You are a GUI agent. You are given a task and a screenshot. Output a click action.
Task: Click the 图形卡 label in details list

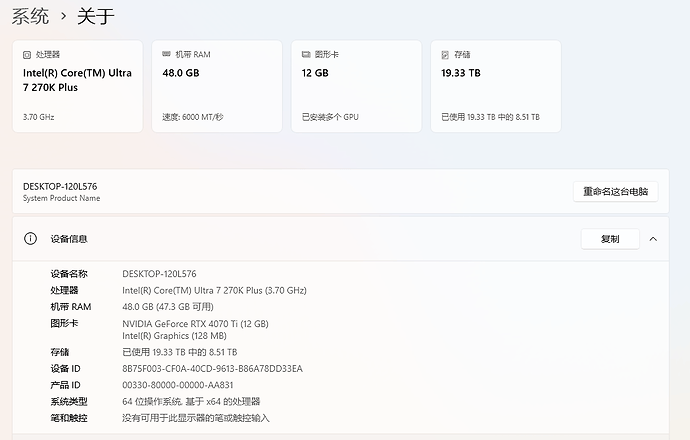[64, 323]
